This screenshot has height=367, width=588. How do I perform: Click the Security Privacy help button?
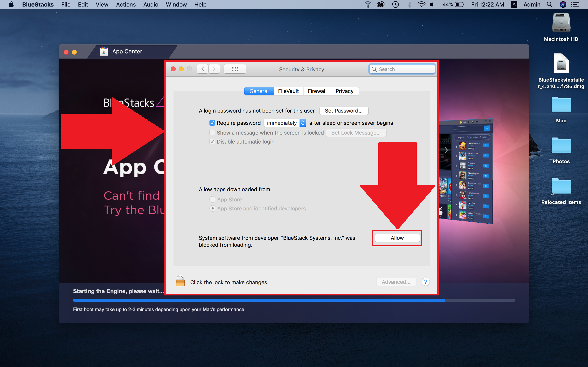[x=426, y=282]
